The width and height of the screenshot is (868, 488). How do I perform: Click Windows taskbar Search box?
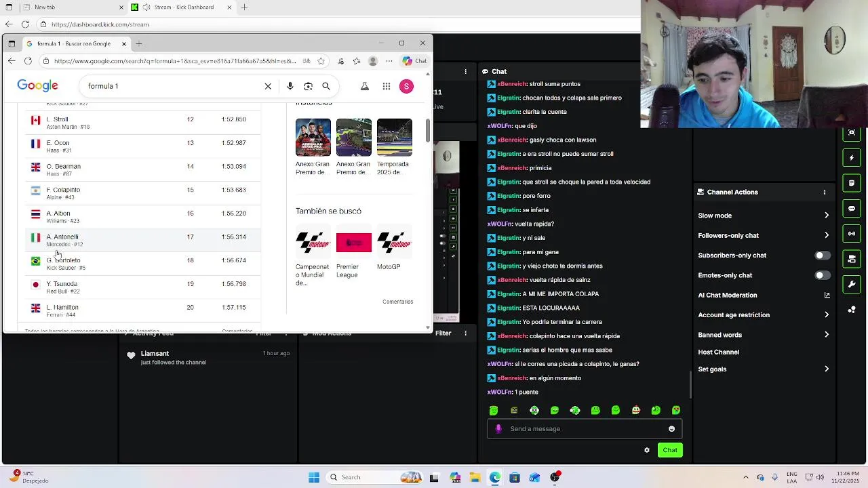375,477
